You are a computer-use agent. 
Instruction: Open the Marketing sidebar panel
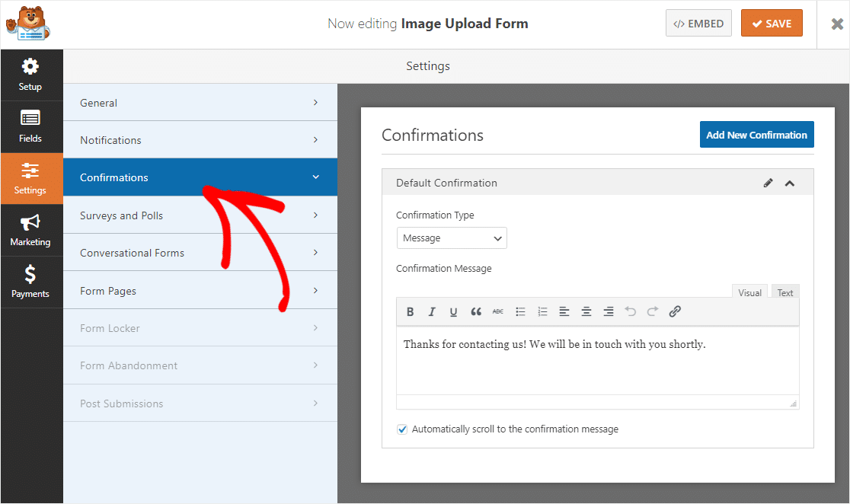pos(30,231)
